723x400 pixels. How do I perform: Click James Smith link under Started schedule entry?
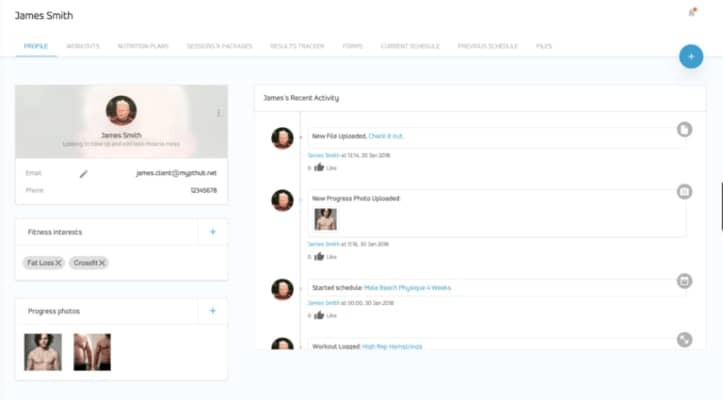point(324,303)
